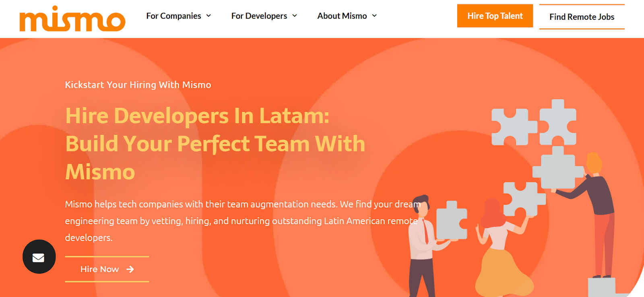This screenshot has height=297, width=644.
Task: Click the arrow icon beside Hire Now
Action: [130, 269]
